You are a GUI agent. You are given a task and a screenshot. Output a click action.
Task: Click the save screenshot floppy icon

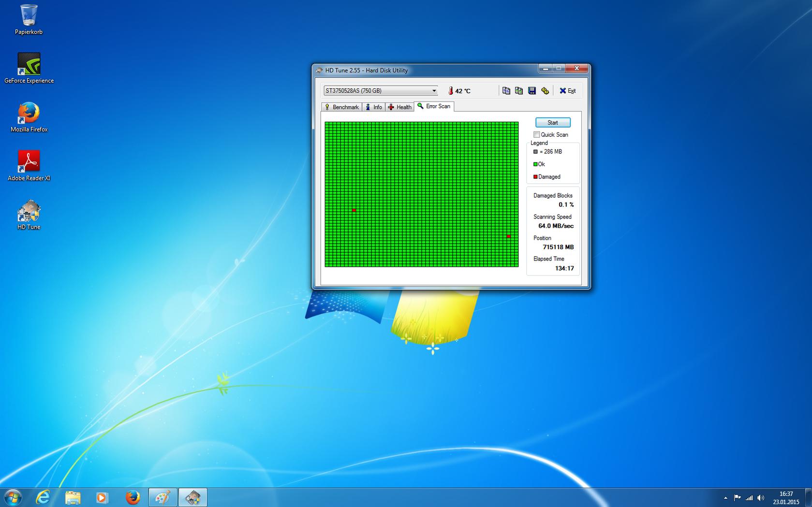pos(532,90)
